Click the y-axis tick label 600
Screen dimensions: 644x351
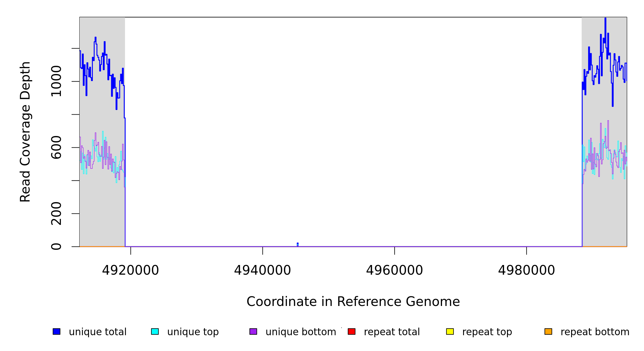click(x=56, y=147)
